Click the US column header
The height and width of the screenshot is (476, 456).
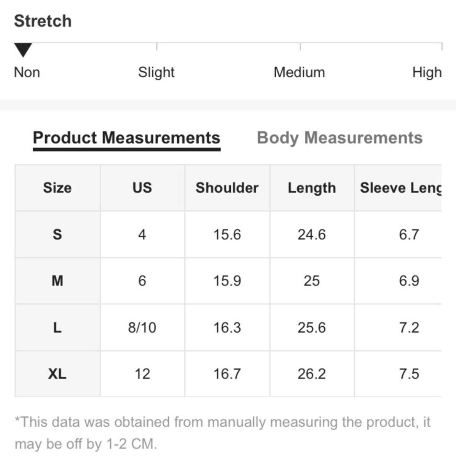pos(142,188)
